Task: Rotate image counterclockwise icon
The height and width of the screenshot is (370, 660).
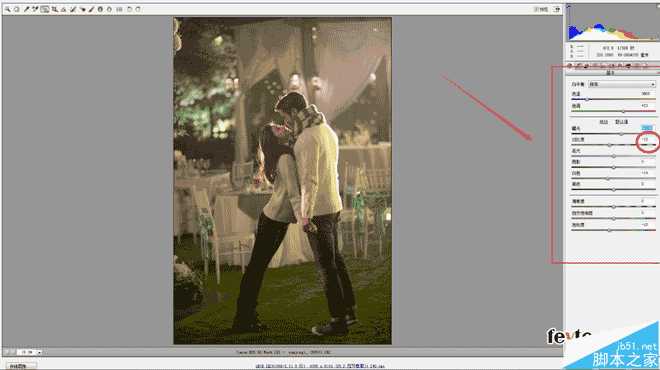Action: point(129,9)
